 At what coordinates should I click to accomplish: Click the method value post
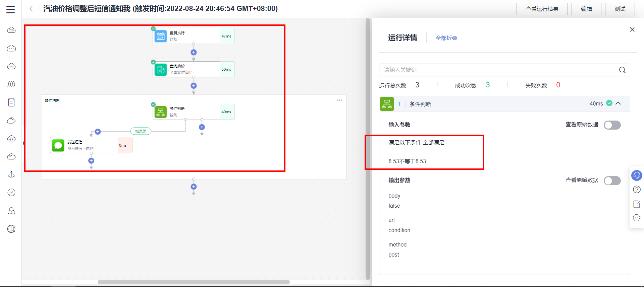[x=394, y=255]
